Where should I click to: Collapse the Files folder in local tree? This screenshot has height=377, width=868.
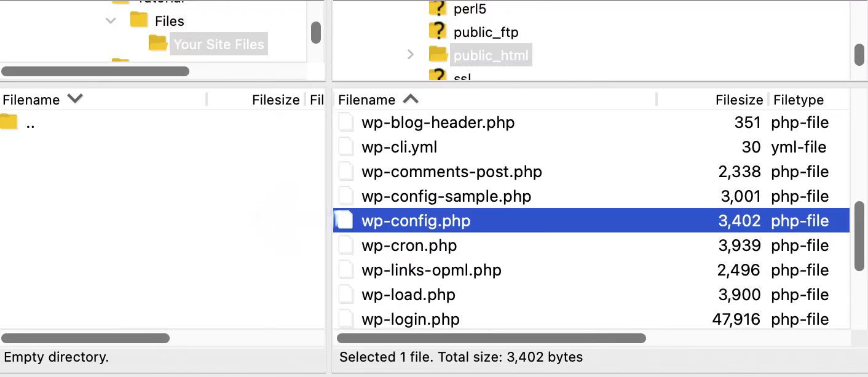coord(110,20)
